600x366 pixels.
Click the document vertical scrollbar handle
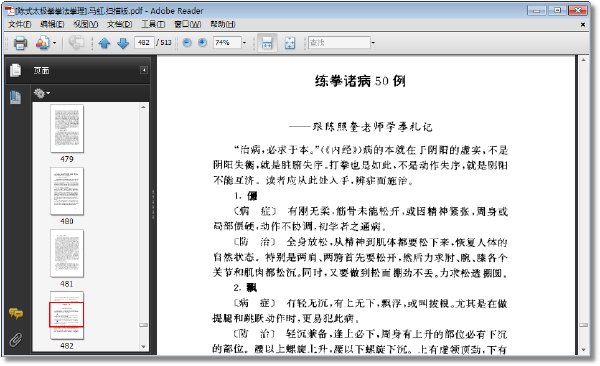point(584,325)
